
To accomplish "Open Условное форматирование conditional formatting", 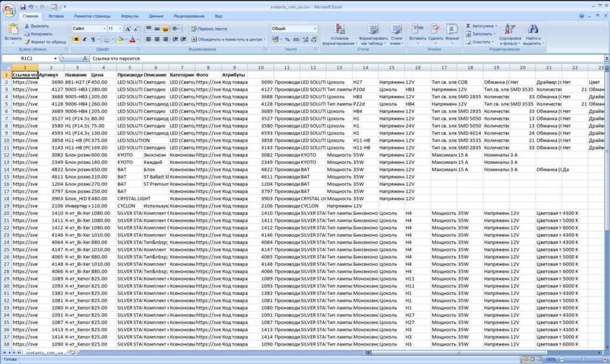I will click(339, 34).
